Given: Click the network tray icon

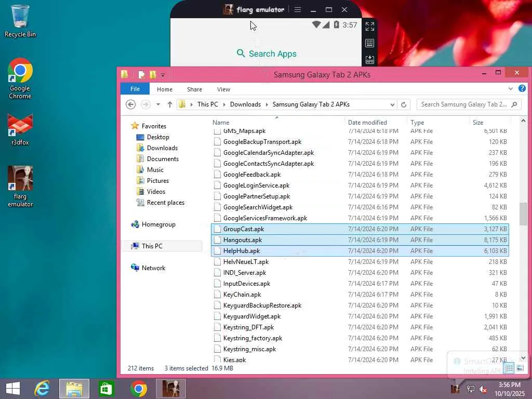Looking at the screenshot, I should tap(471, 389).
